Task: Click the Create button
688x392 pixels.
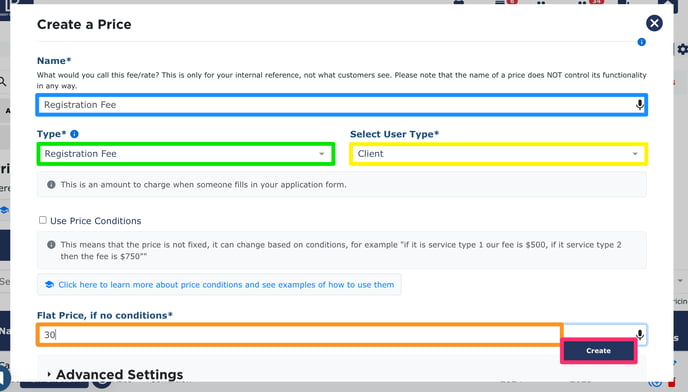Action: (x=598, y=351)
